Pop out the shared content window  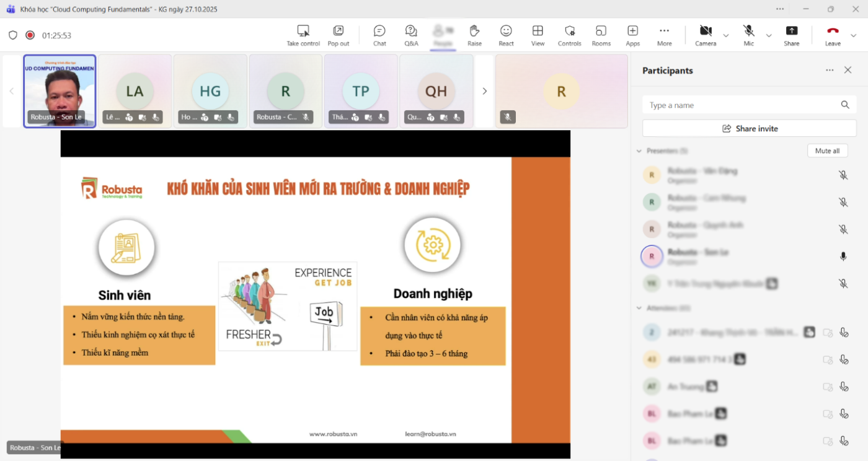click(x=338, y=35)
